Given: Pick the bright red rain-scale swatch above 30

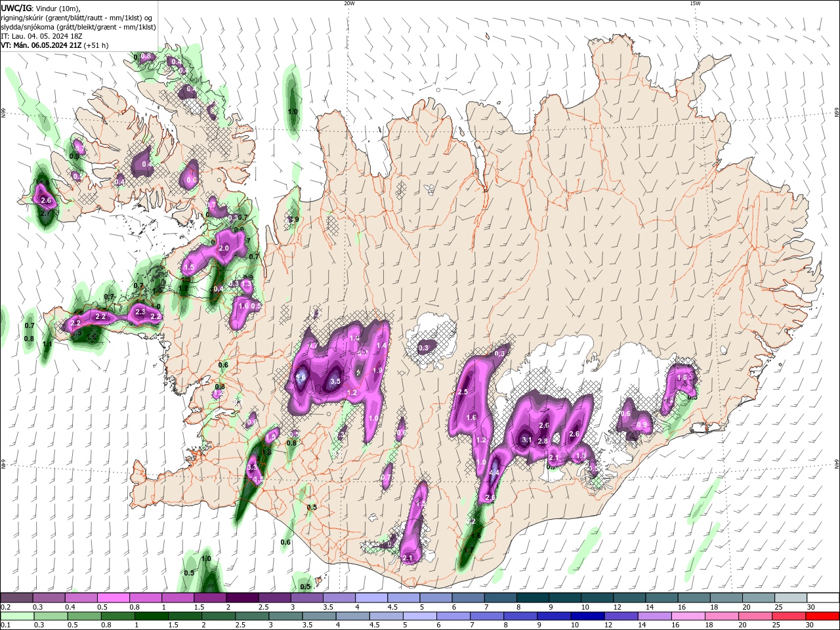Looking at the screenshot, I should coord(822,616).
